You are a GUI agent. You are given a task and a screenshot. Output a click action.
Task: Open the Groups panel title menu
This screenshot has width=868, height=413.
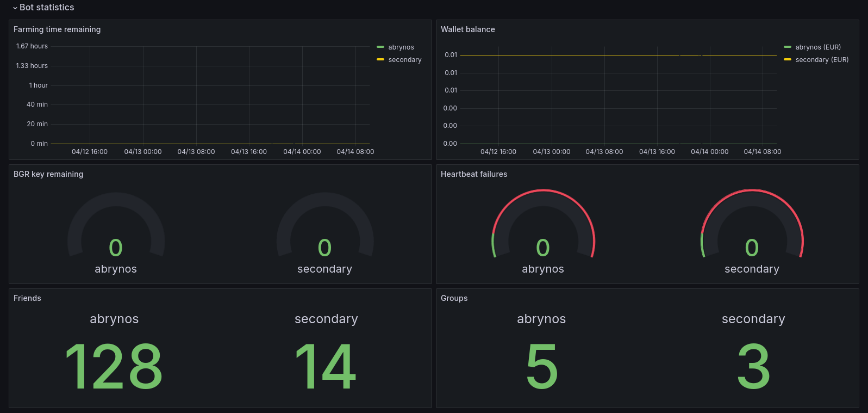pos(454,298)
